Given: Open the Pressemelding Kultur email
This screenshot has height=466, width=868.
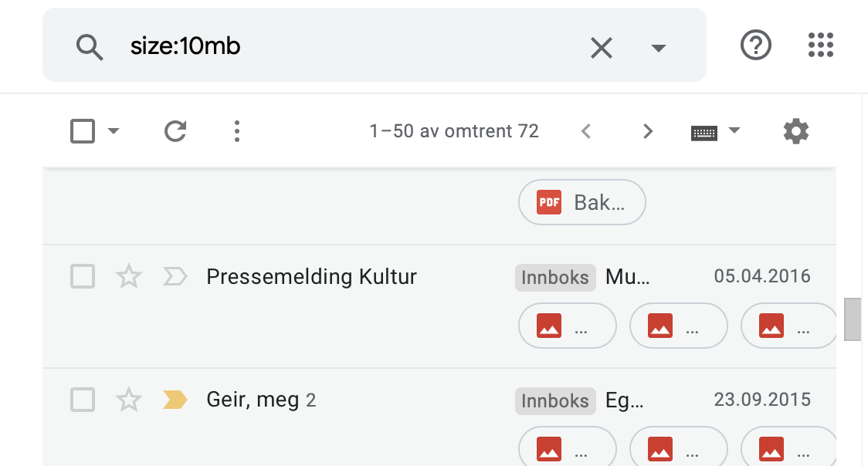Looking at the screenshot, I should (311, 275).
